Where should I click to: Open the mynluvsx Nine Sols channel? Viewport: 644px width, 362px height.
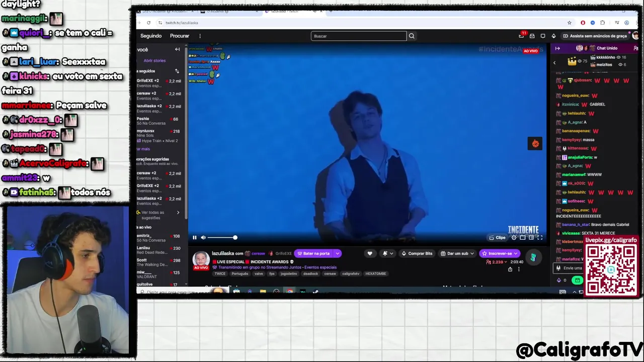coord(158,133)
